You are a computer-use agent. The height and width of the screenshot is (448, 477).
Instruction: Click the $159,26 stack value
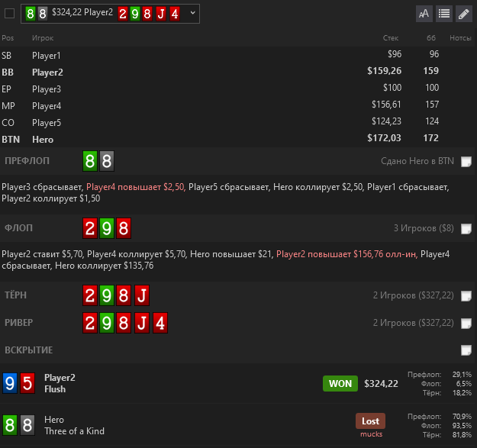click(384, 71)
